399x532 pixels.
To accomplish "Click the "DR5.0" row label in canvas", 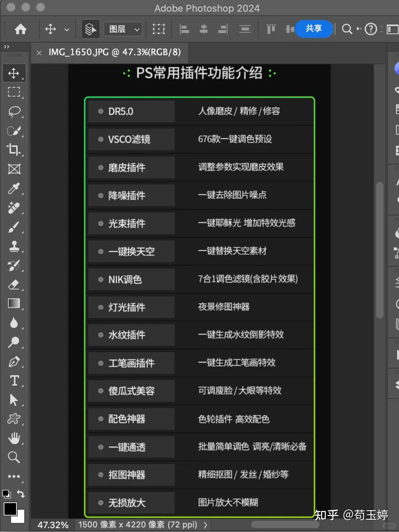I will click(x=121, y=112).
